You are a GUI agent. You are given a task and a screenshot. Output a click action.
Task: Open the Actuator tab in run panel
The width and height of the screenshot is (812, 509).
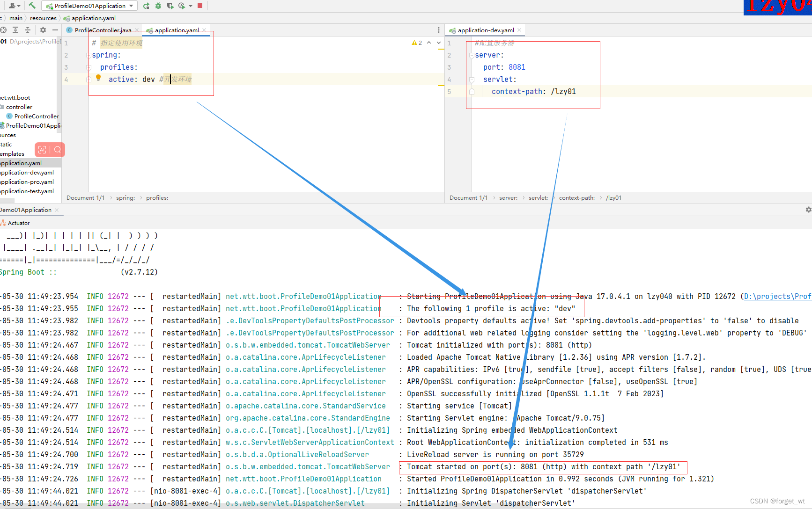click(15, 223)
